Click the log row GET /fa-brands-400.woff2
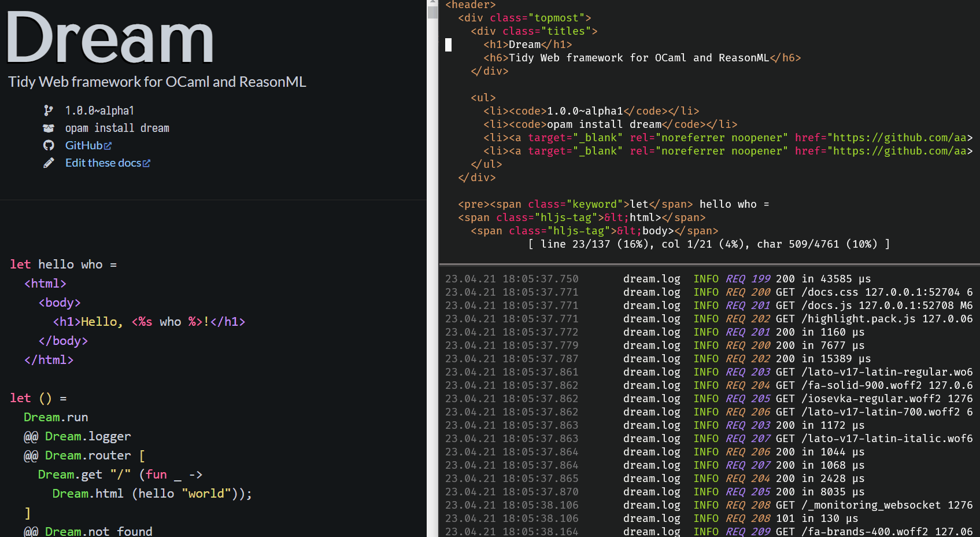This screenshot has height=537, width=980. click(x=709, y=531)
